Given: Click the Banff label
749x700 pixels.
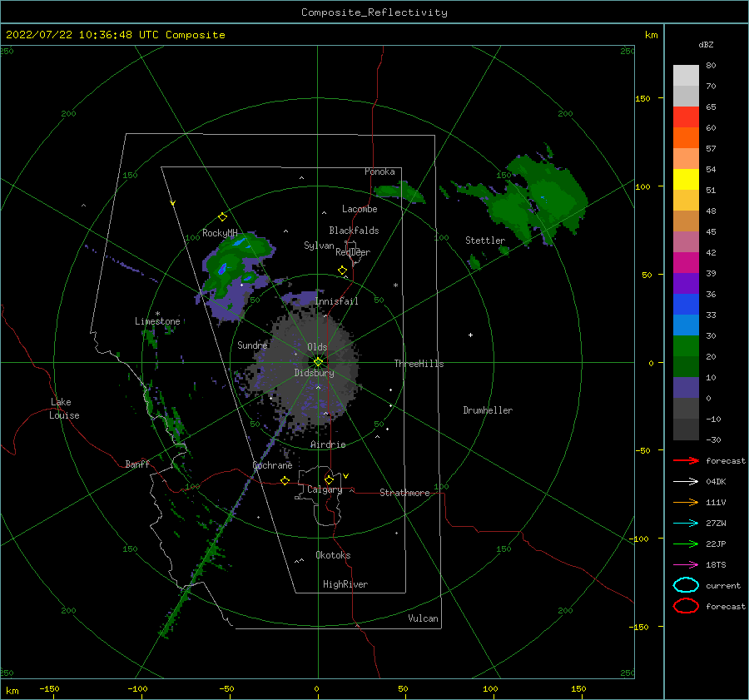Looking at the screenshot, I should [x=137, y=464].
